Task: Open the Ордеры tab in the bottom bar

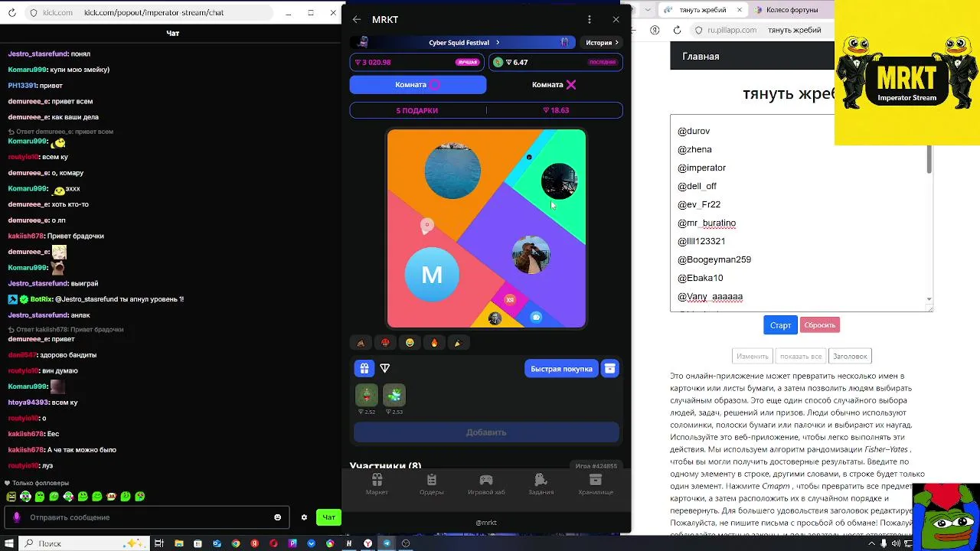Action: coord(431,484)
